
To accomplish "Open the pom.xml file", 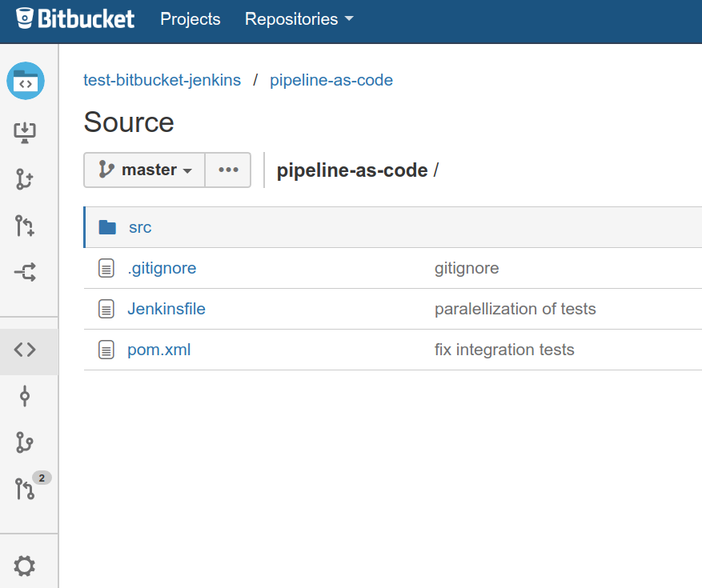I will pyautogui.click(x=159, y=350).
